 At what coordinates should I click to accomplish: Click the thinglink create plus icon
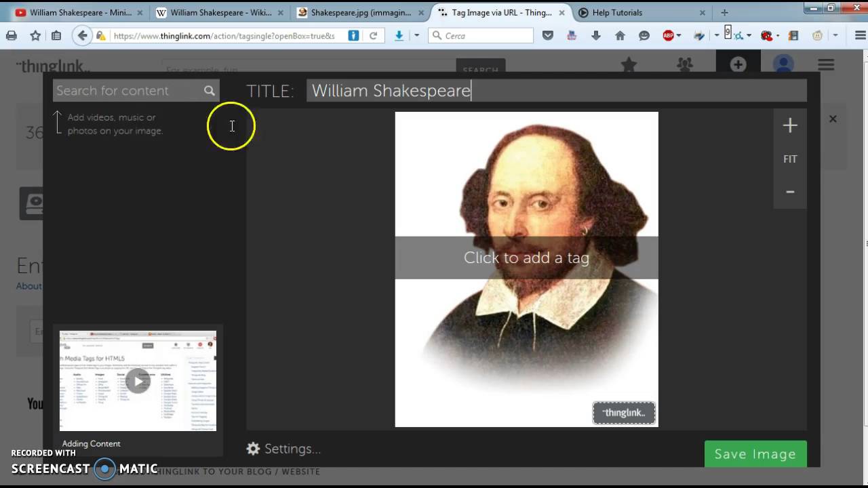click(738, 64)
